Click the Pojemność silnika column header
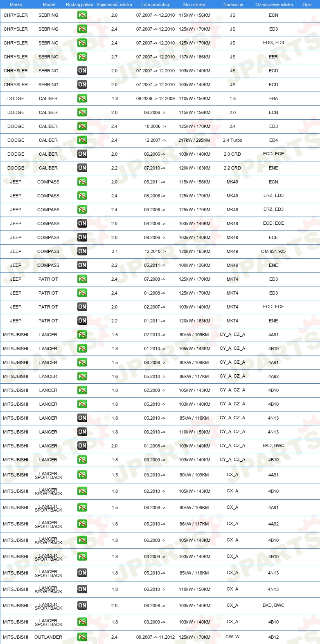 (114, 4)
